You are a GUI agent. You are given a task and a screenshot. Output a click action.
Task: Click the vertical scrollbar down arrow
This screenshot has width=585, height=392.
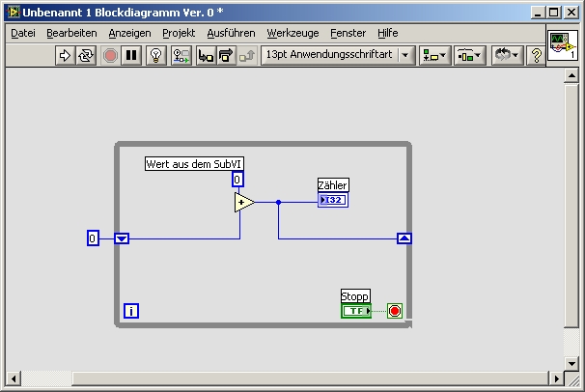pos(571,364)
